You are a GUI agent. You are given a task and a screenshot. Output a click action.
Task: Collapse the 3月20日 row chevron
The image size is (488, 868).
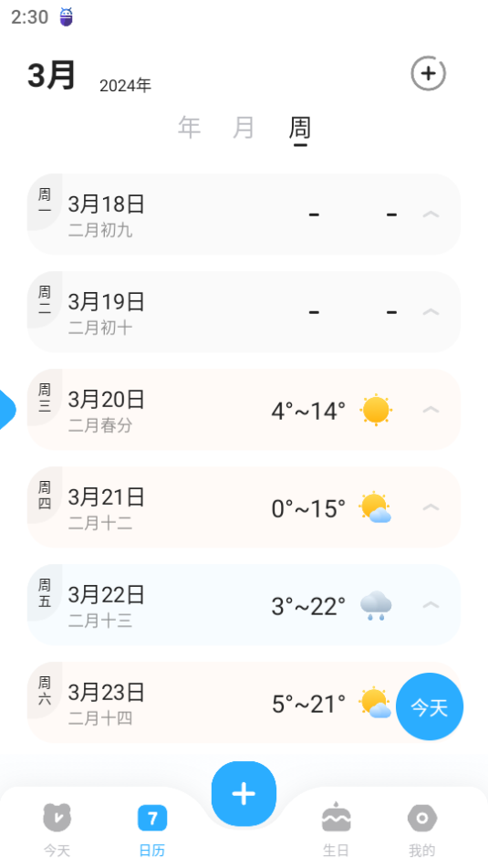tap(431, 410)
